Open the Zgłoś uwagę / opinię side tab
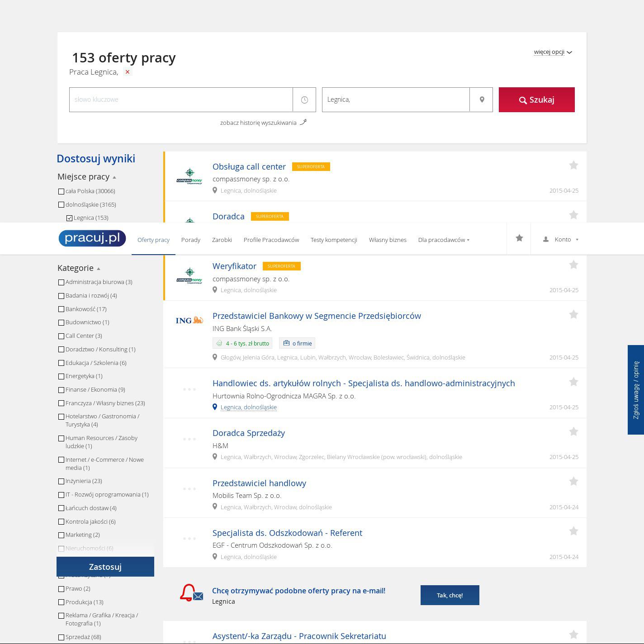 tap(636, 390)
